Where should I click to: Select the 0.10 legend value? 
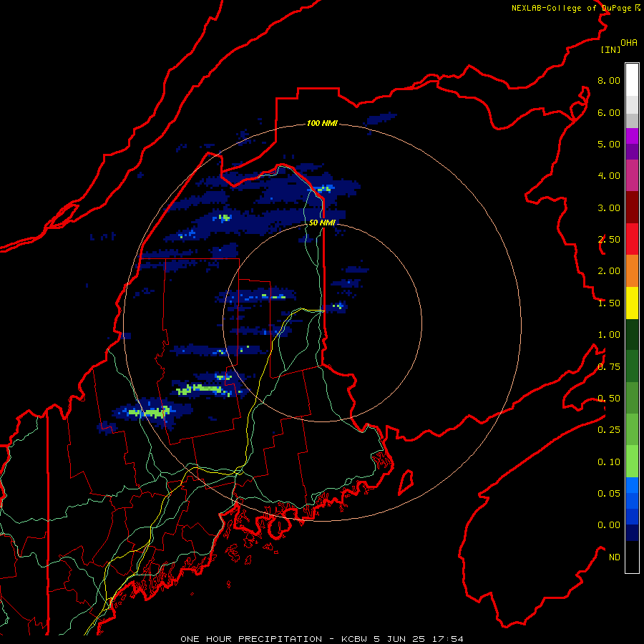pos(609,462)
